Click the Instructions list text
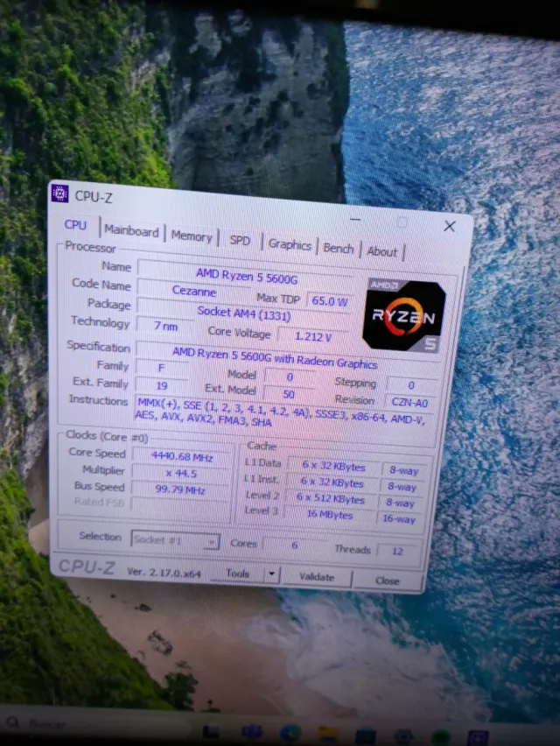Screen dimensions: 560x746 click(281, 413)
